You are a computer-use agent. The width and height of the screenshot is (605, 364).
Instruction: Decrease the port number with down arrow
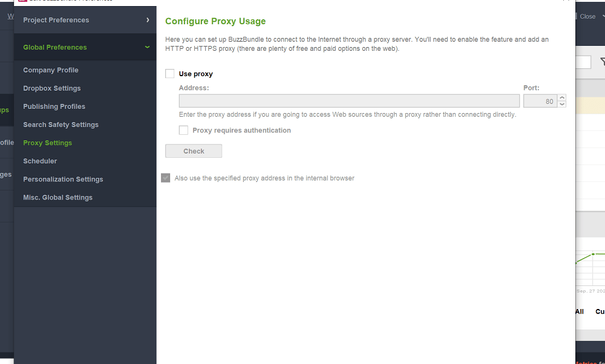click(x=562, y=105)
